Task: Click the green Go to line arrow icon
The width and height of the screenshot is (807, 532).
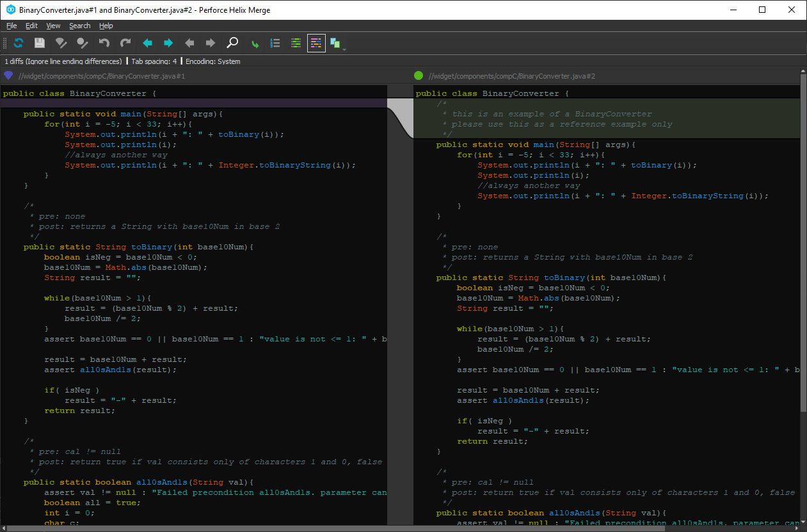Action: [x=255, y=43]
